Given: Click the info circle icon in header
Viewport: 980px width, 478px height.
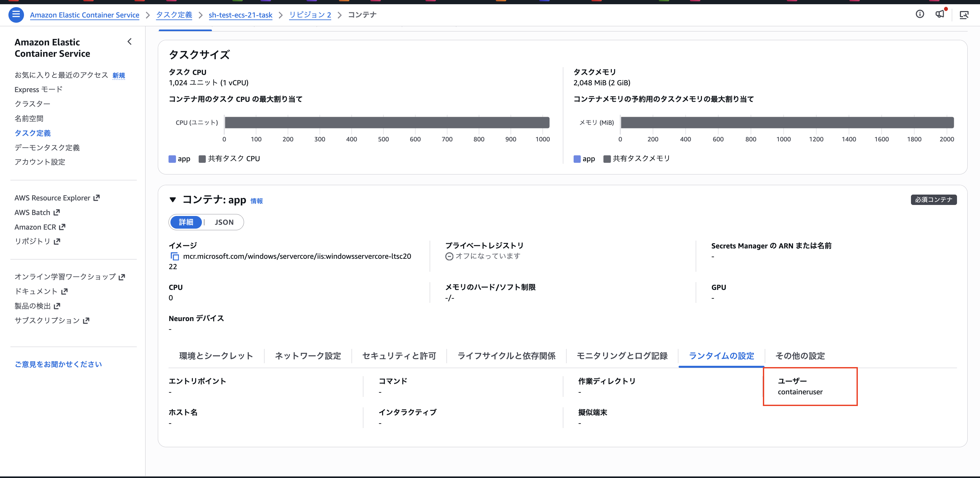Looking at the screenshot, I should tap(919, 14).
